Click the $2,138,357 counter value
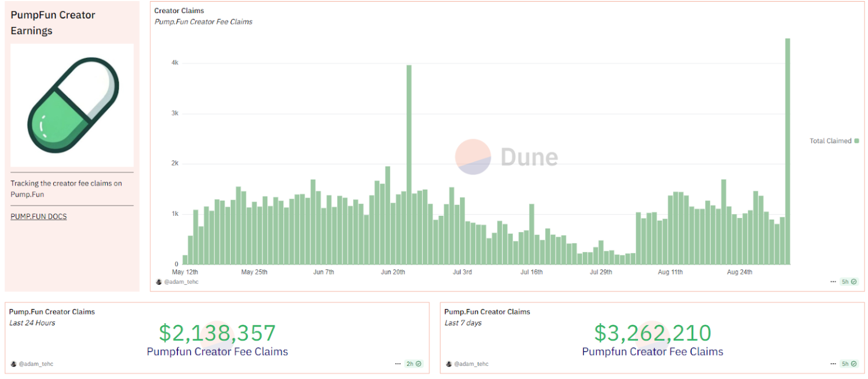868x379 pixels. point(217,333)
